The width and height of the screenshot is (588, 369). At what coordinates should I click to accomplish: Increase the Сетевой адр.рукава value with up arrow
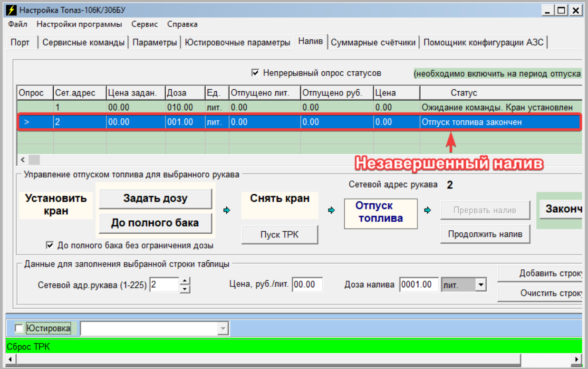click(x=185, y=281)
